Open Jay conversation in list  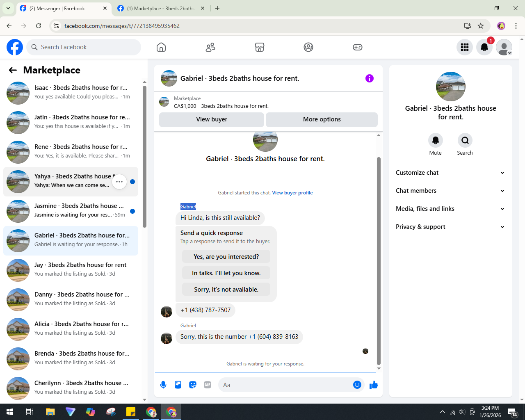click(x=71, y=270)
